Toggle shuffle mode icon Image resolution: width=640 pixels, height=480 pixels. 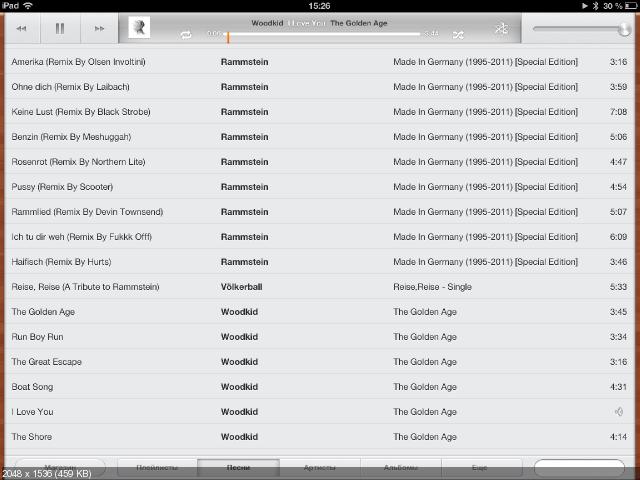pyautogui.click(x=458, y=35)
